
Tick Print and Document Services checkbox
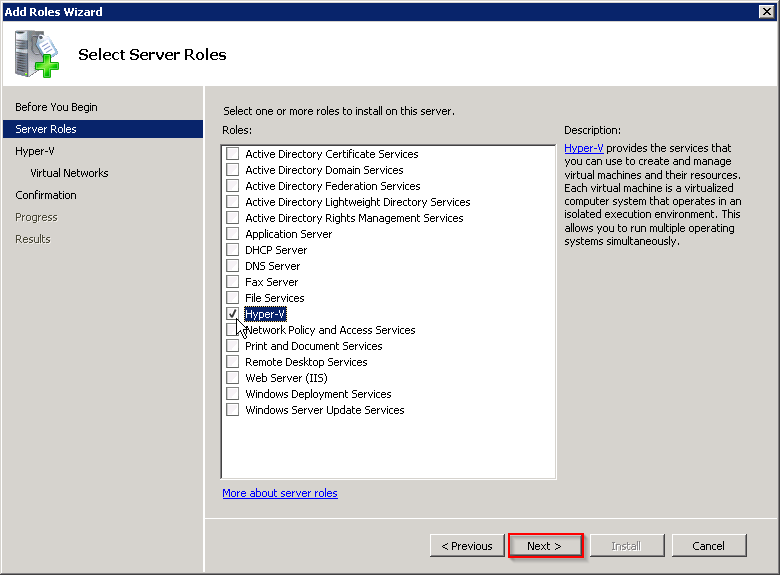click(232, 346)
